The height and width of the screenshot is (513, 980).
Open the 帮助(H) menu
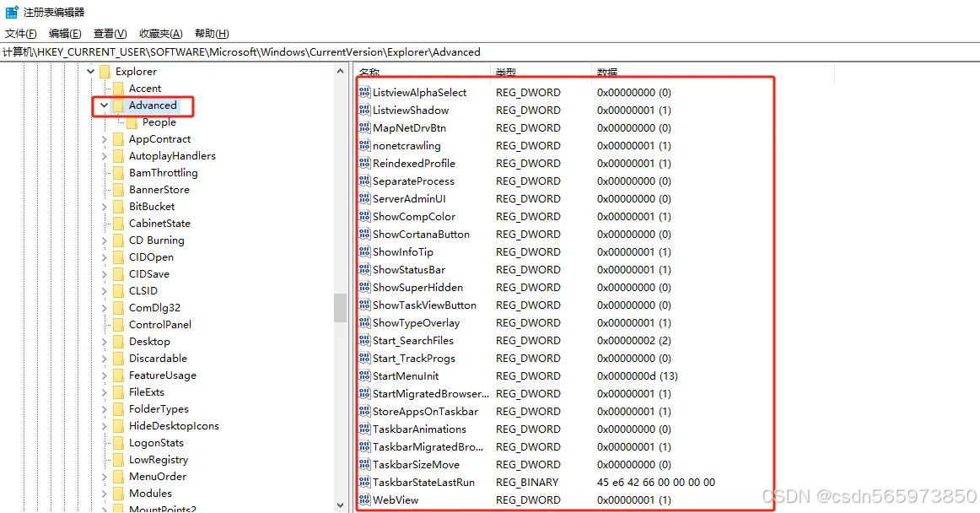coord(212,34)
